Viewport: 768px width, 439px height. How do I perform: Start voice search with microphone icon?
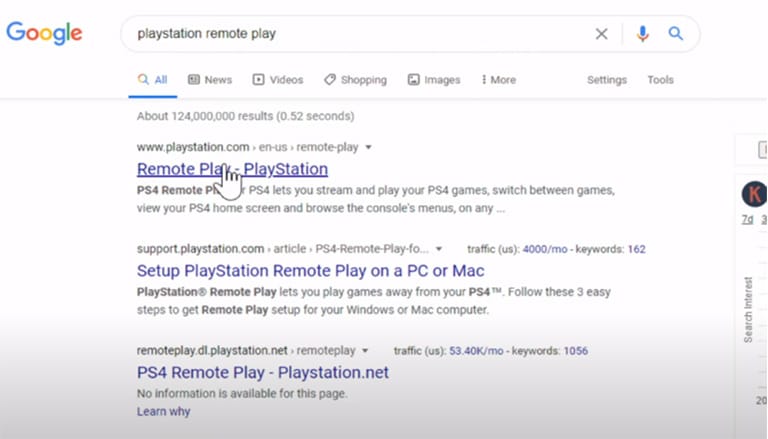[x=643, y=34]
